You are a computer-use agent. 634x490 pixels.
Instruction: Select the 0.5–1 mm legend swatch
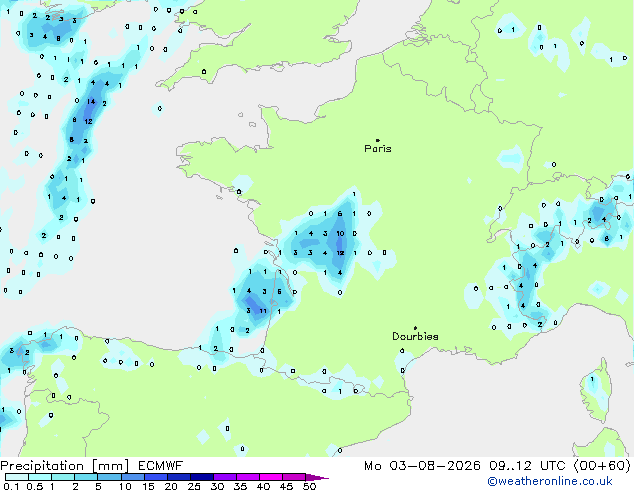click(40, 477)
